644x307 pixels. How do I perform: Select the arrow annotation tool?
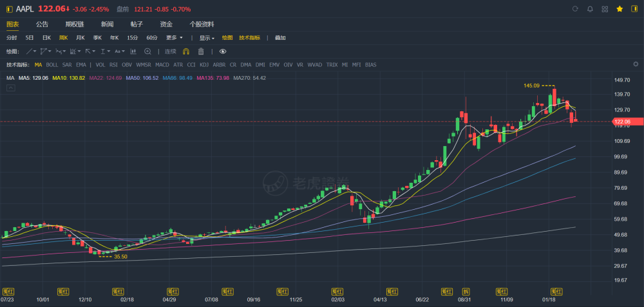coord(88,51)
